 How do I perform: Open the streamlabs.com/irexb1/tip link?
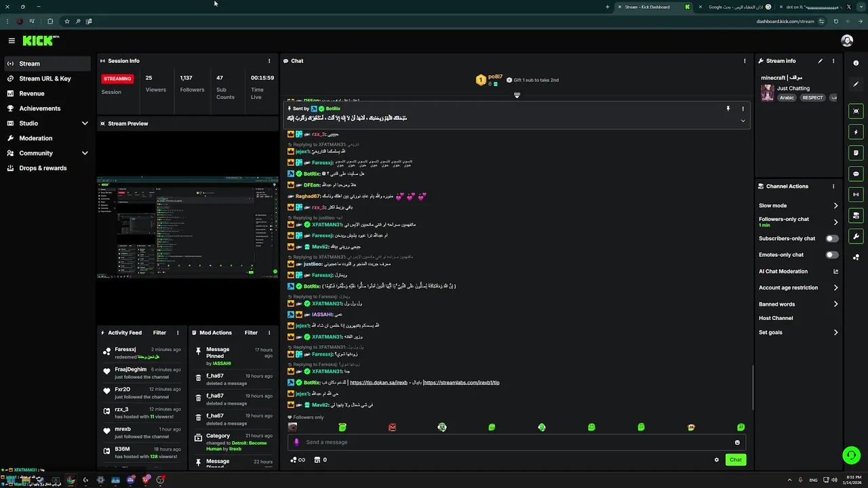(462, 382)
